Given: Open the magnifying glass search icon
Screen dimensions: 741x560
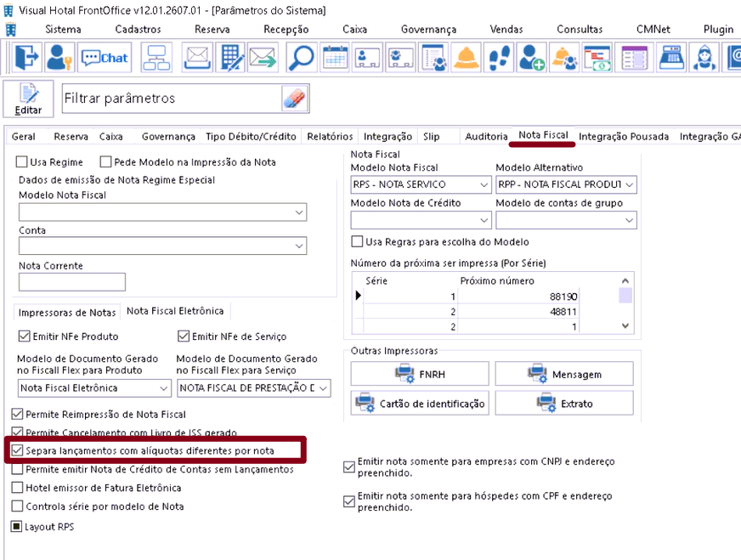Looking at the screenshot, I should (301, 57).
